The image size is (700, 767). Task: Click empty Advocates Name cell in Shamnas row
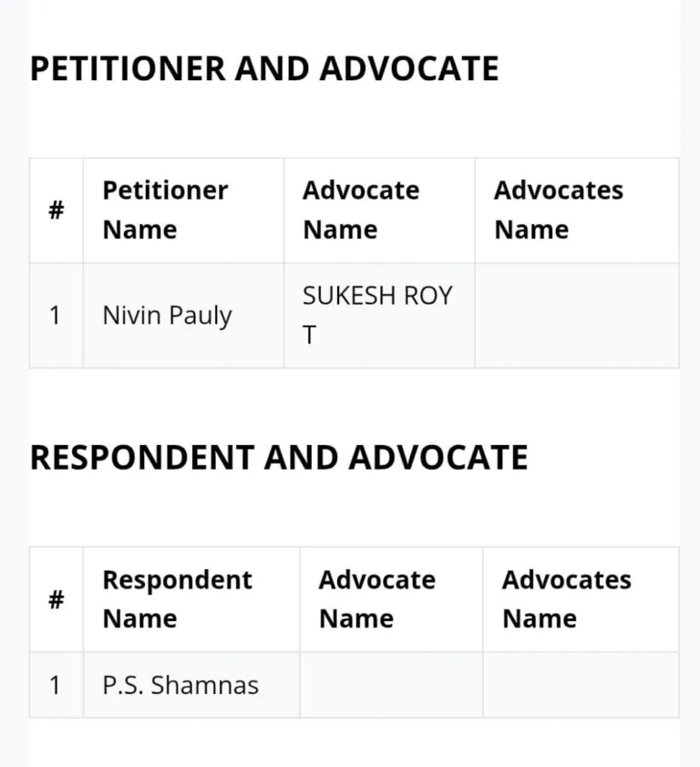click(x=581, y=685)
